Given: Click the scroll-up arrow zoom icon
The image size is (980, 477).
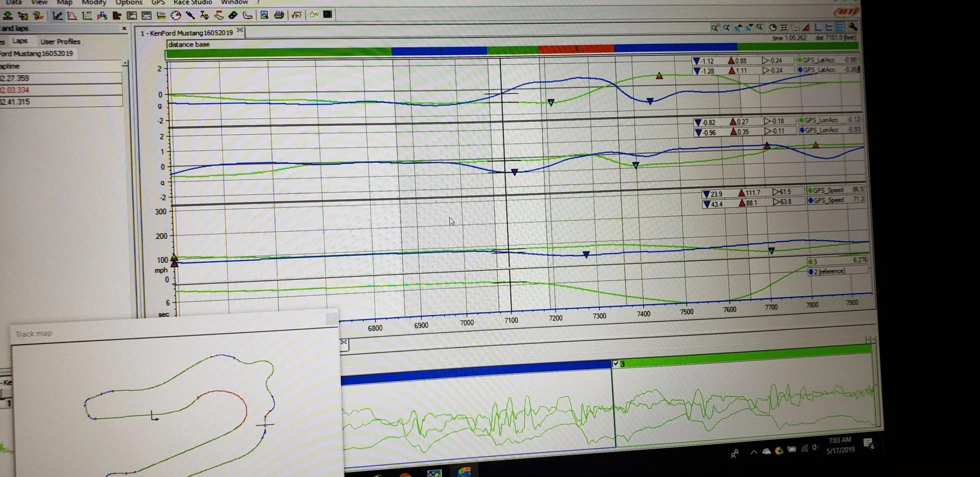Looking at the screenshot, I should tap(738, 27).
